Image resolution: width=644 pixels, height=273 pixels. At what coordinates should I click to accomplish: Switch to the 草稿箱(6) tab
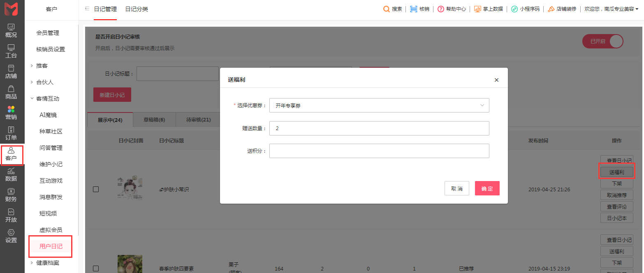(154, 120)
